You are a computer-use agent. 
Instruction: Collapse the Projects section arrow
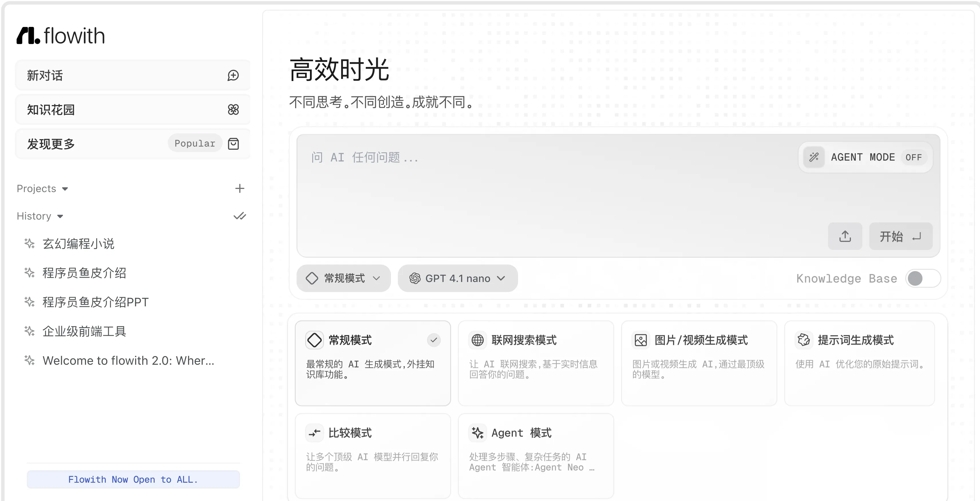tap(65, 189)
